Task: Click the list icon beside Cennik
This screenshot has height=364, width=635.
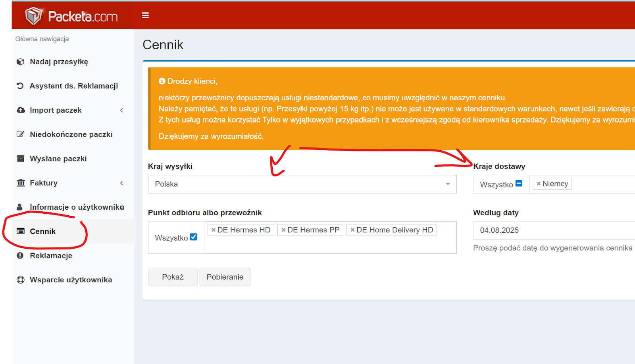Action: 21,231
